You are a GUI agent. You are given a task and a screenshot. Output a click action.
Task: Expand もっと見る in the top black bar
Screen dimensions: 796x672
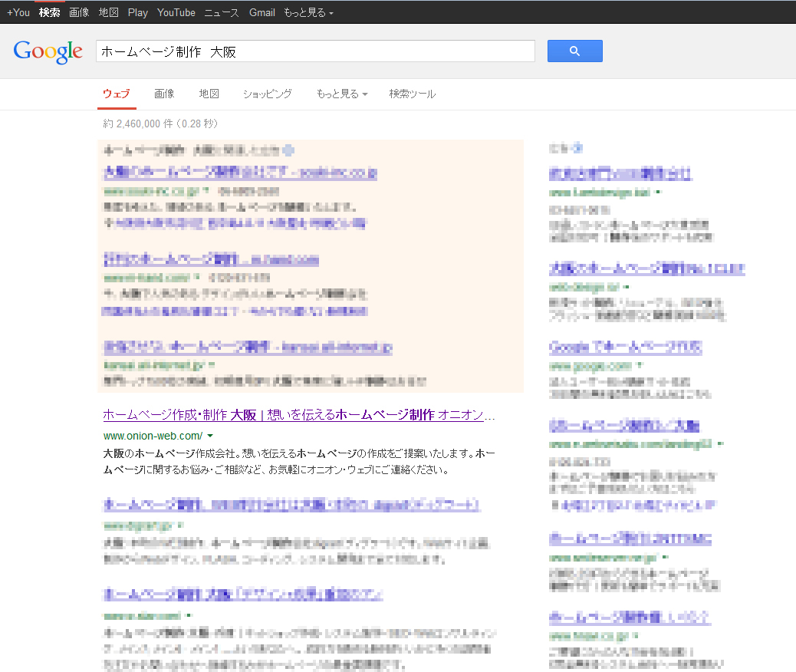308,12
